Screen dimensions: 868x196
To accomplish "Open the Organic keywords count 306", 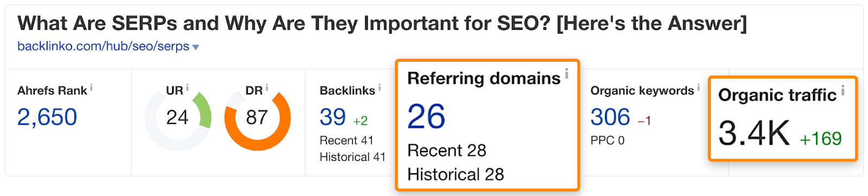I will point(610,117).
